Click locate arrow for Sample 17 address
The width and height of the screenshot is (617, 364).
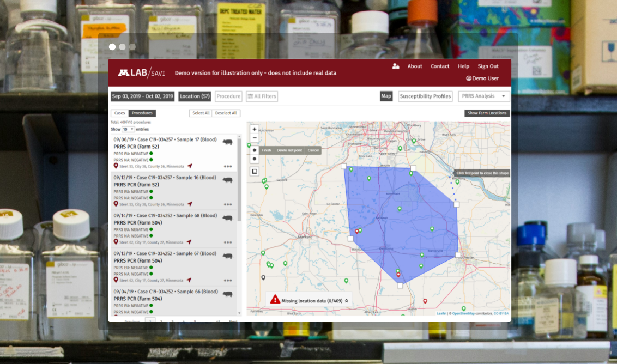190,166
